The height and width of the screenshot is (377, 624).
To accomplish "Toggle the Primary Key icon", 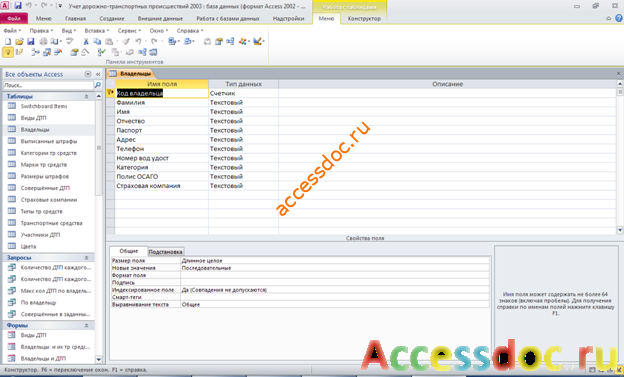I will point(8,52).
